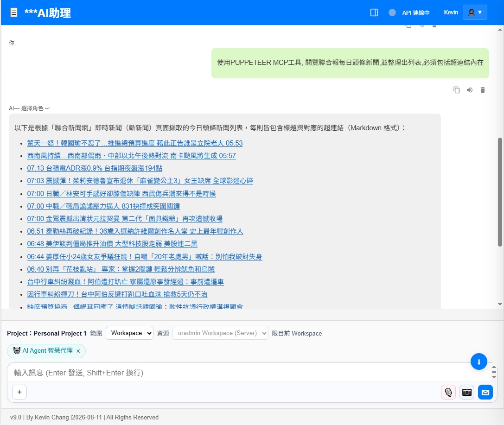
Task: Click the input box resize up arrow
Action: (494, 367)
